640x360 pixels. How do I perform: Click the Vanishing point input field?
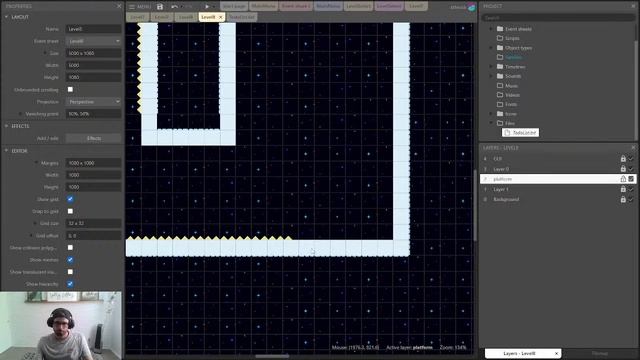point(93,114)
